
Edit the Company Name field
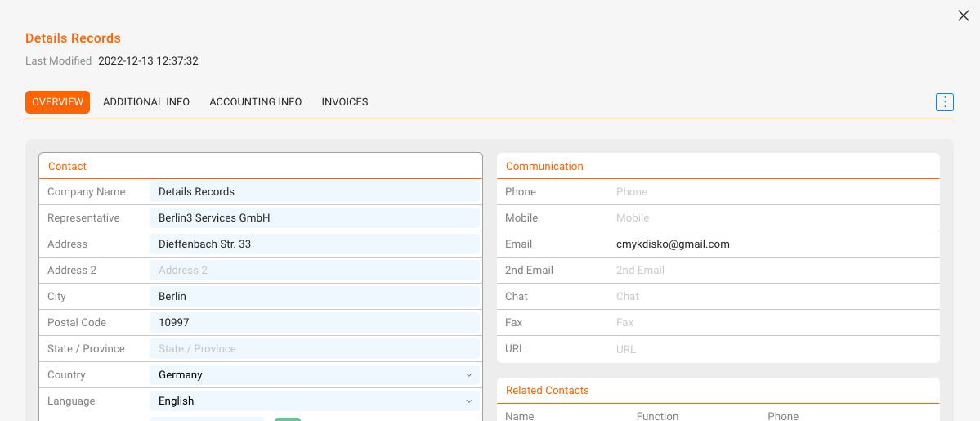tap(315, 192)
